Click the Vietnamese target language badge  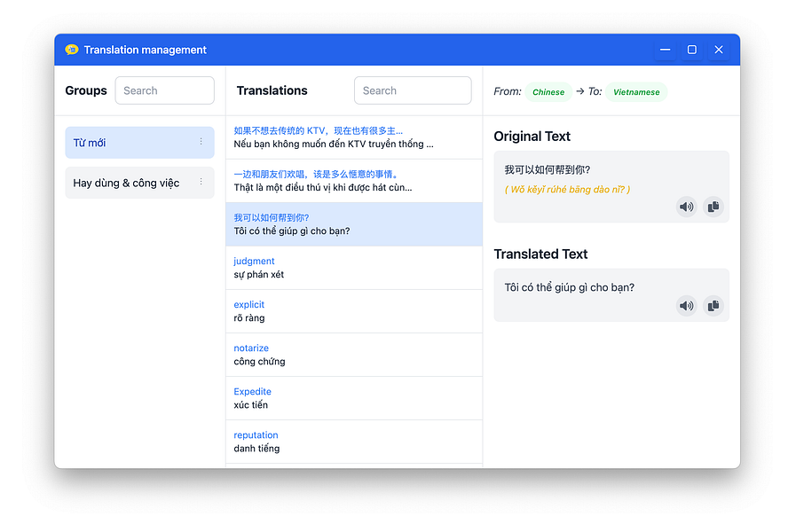(636, 92)
